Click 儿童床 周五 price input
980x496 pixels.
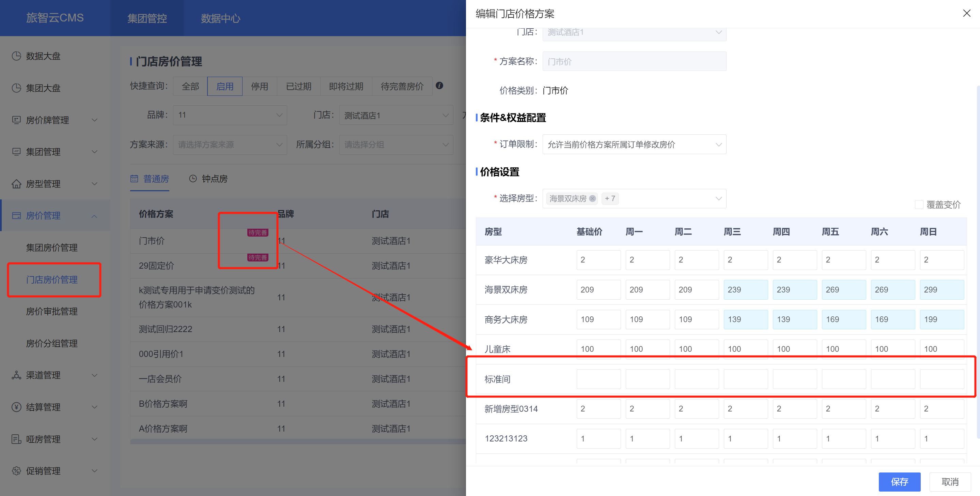(x=844, y=349)
